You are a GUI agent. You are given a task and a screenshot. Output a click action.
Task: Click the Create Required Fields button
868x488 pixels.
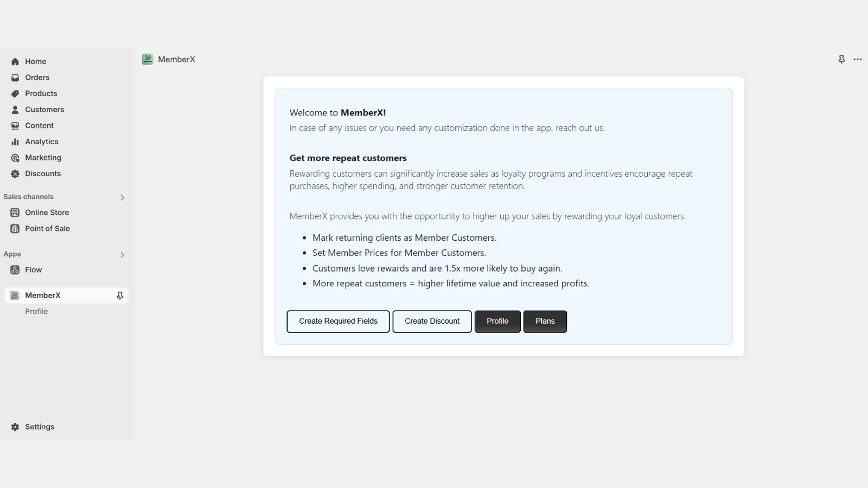[x=337, y=321]
